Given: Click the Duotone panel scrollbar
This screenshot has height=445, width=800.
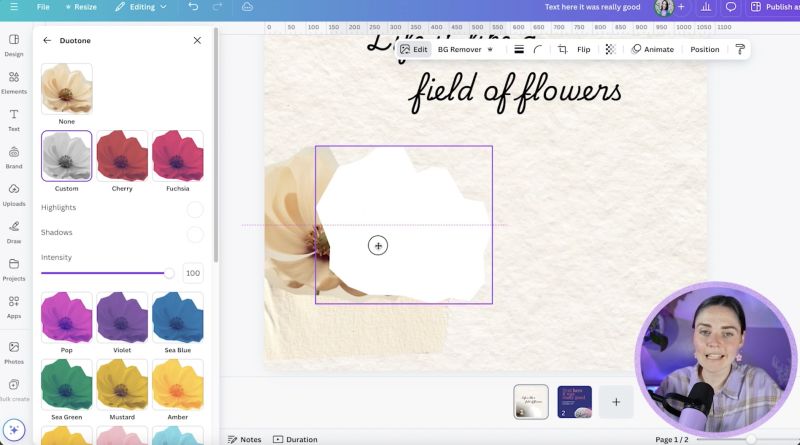Looking at the screenshot, I should [216, 145].
